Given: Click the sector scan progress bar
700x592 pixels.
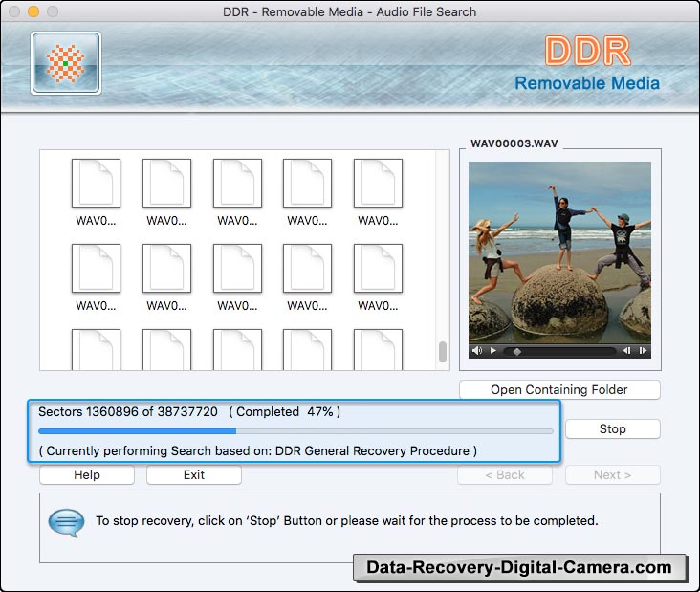Looking at the screenshot, I should tap(296, 431).
